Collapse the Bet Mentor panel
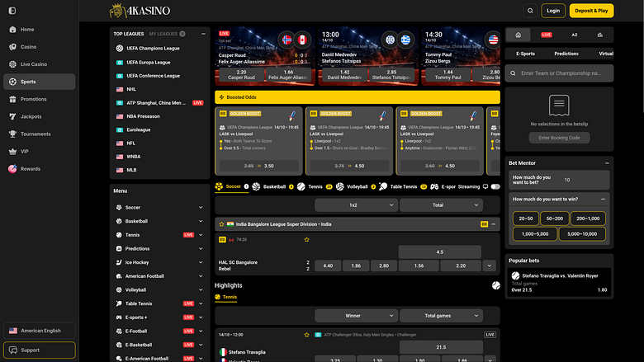Screen dimensions: 644x362 coord(607,163)
